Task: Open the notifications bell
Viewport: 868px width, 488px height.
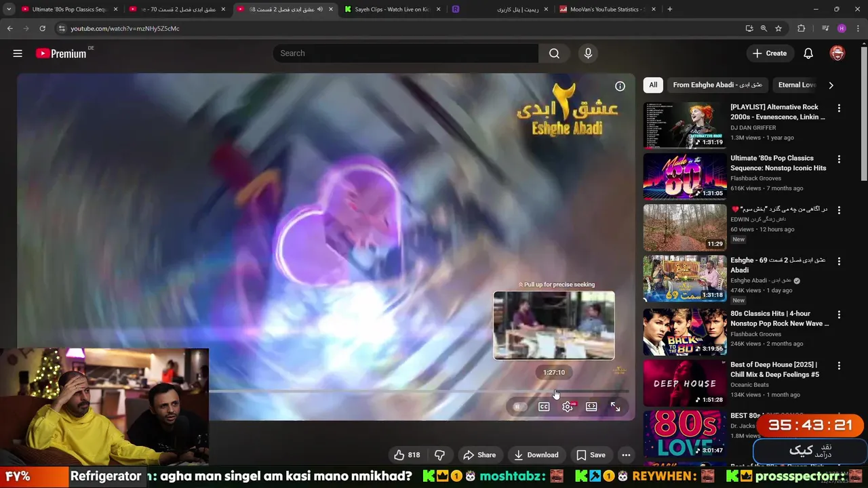Action: [808, 54]
